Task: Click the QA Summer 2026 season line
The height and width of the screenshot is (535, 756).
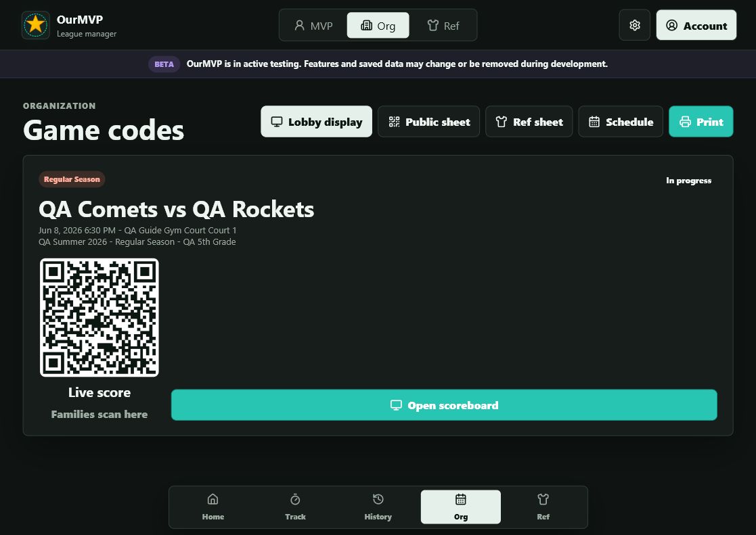Action: coord(137,242)
